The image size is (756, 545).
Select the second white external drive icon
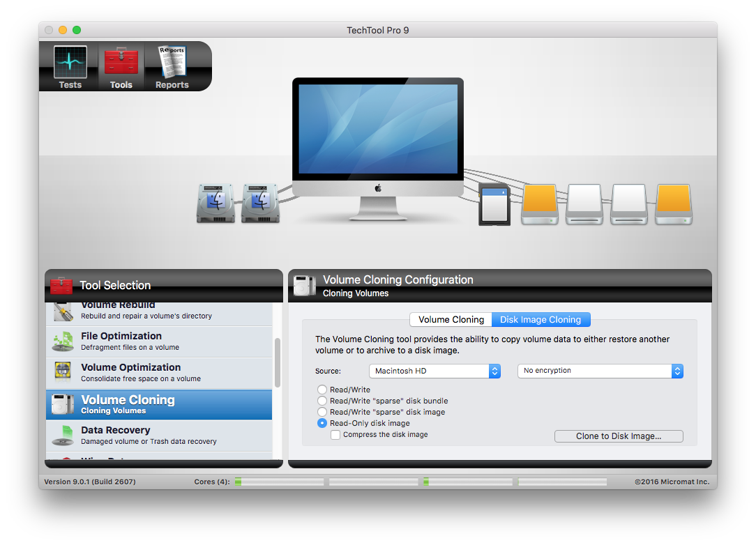click(628, 204)
